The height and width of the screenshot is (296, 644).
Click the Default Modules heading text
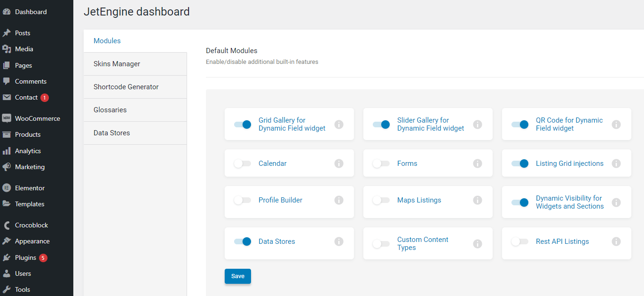(x=232, y=51)
